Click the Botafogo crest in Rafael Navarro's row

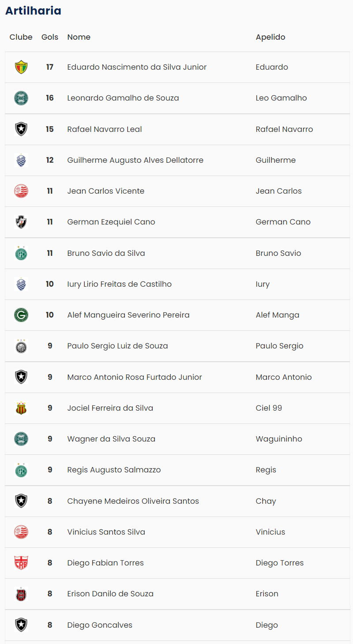pos(21,129)
